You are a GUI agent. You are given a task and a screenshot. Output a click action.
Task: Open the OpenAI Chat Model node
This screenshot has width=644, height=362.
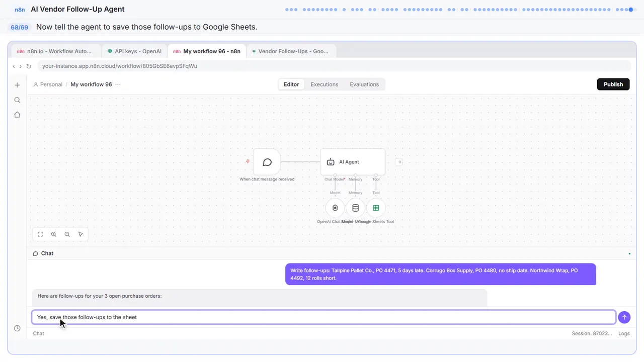click(x=335, y=208)
